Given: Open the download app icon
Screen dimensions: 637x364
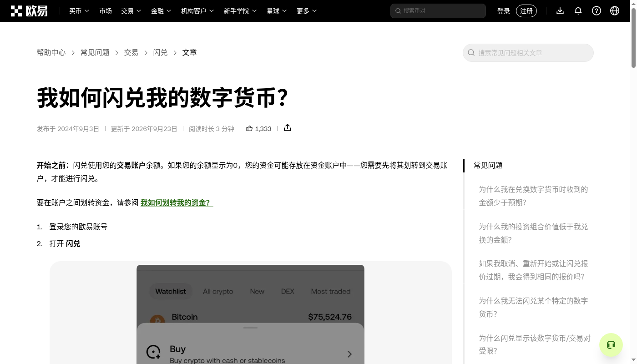Looking at the screenshot, I should (x=560, y=11).
